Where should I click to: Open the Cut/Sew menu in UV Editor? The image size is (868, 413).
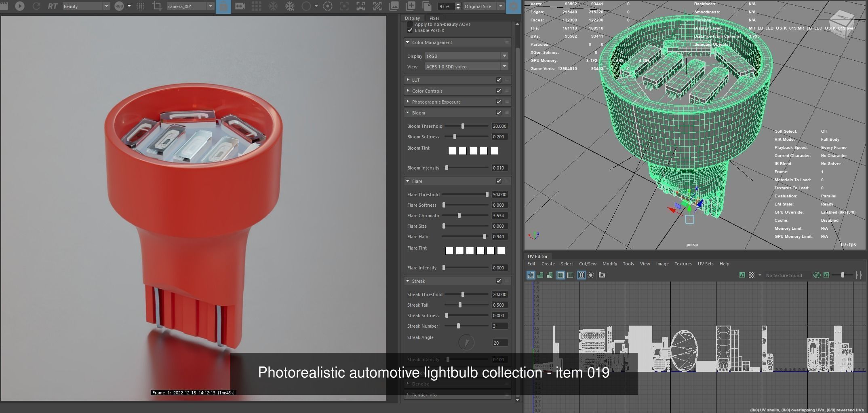(x=588, y=264)
